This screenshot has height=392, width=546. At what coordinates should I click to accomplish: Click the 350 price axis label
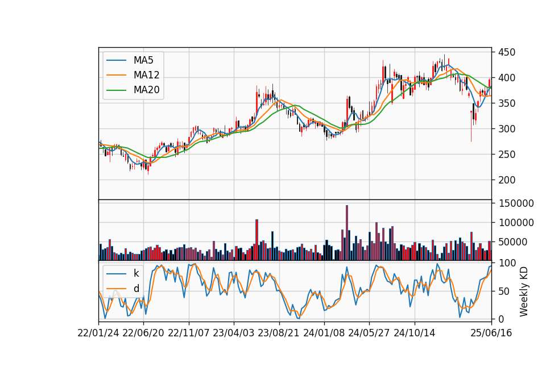507,103
